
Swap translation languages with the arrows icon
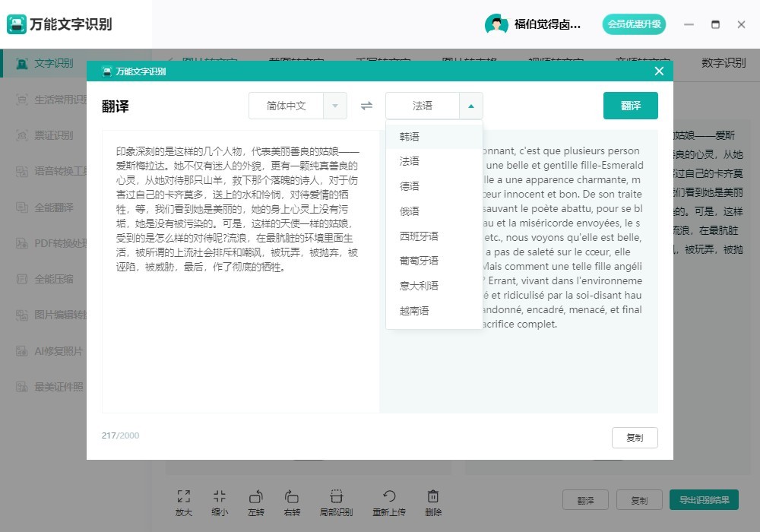pos(366,106)
